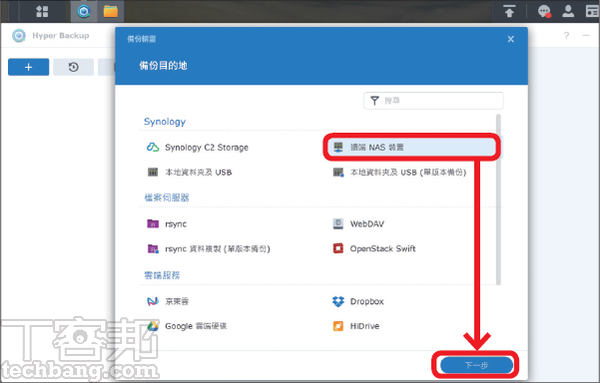Close the backup wizard dialog
Screen dimensions: 600x383
tap(510, 39)
